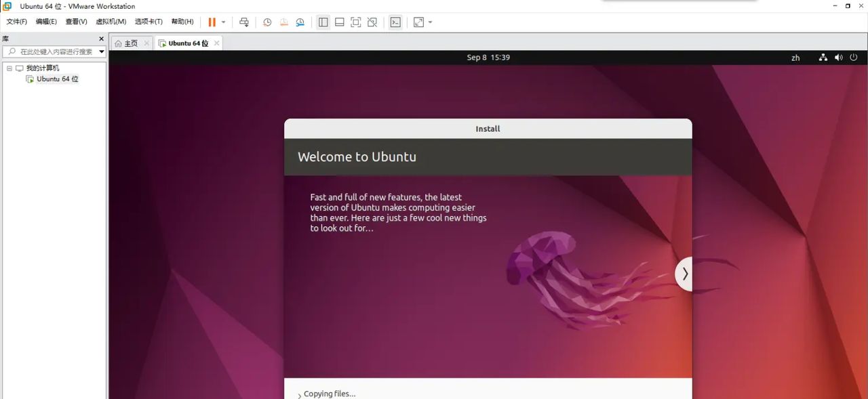Viewport: 868px width, 399px height.
Task: Click the library search input field
Action: click(x=54, y=51)
